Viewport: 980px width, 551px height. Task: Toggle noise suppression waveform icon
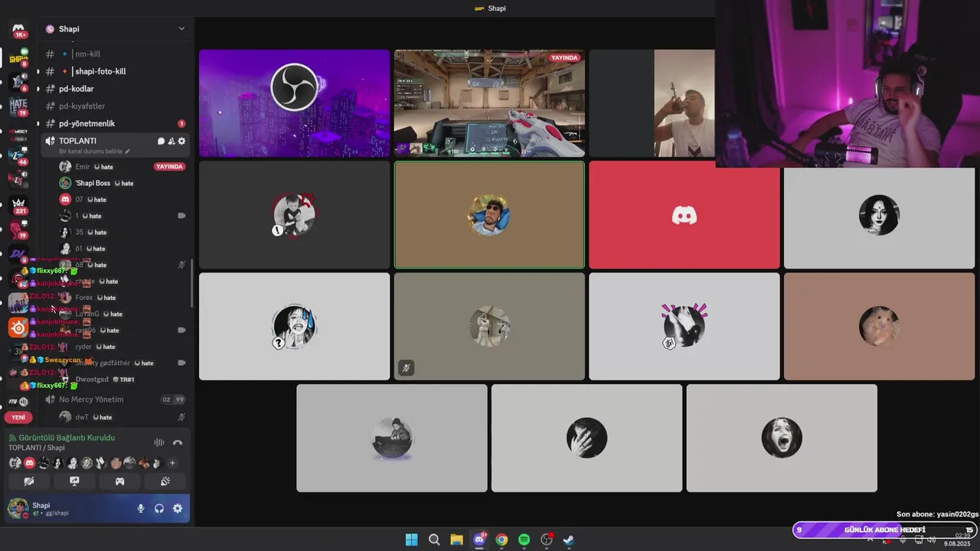(159, 442)
